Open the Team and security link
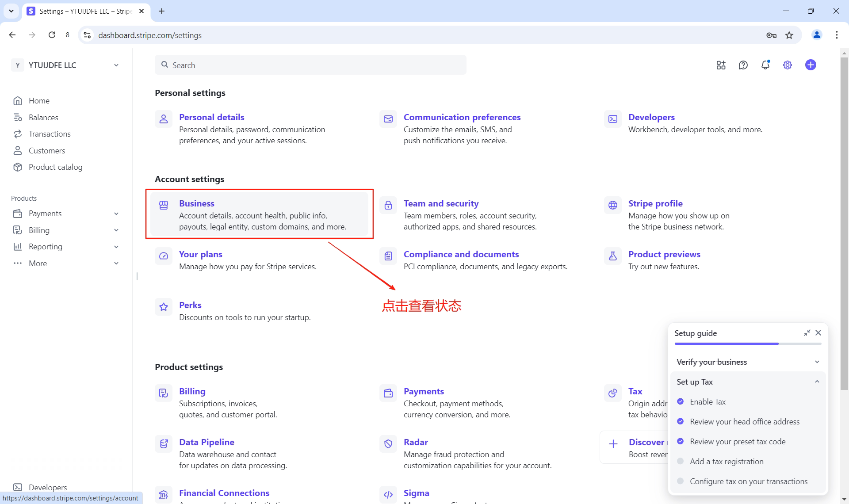This screenshot has width=849, height=504. point(441,203)
